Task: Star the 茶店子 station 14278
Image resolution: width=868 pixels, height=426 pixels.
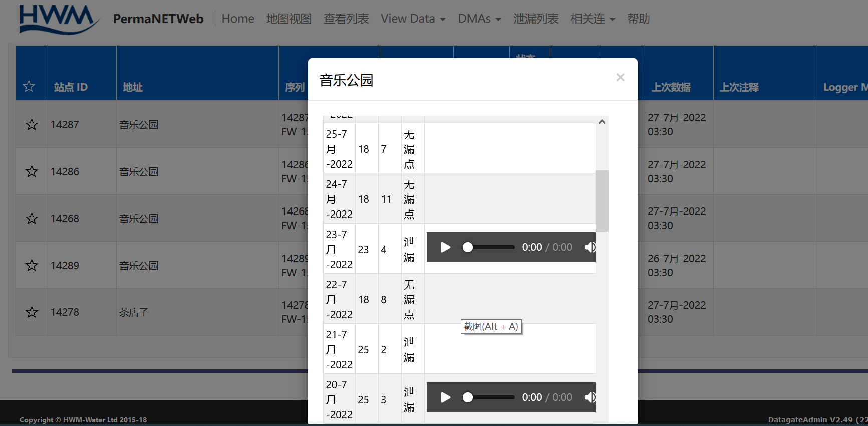Action: click(x=32, y=312)
